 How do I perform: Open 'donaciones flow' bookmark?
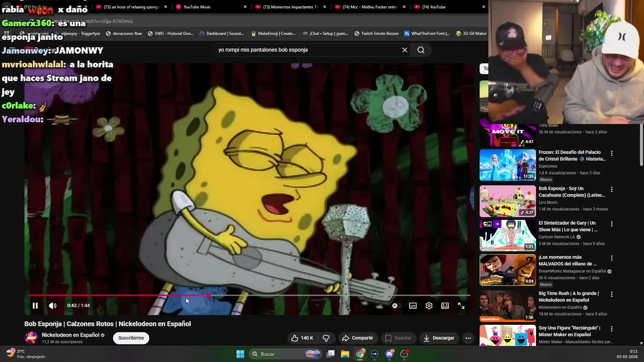pos(124,34)
